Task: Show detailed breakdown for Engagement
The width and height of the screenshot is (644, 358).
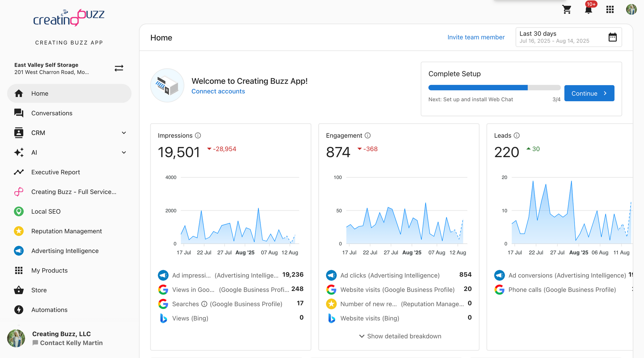Action: (400, 336)
